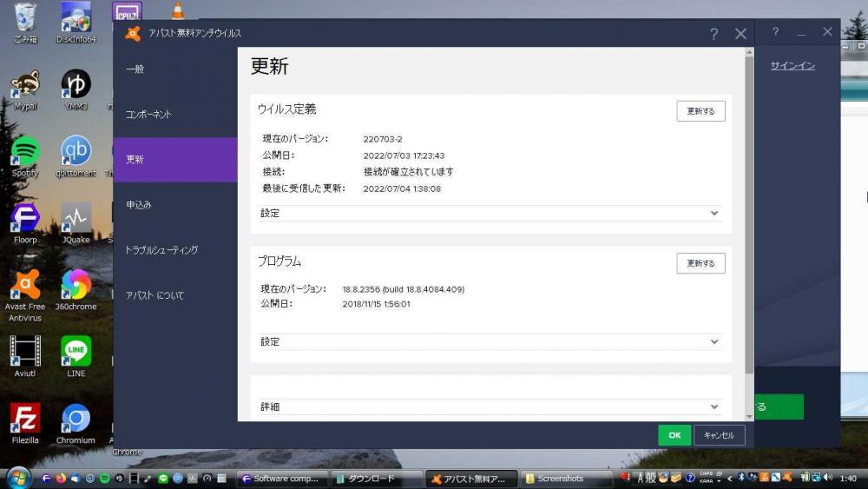Launch Floorp browser from the desktop
The height and width of the screenshot is (489, 868).
(25, 224)
